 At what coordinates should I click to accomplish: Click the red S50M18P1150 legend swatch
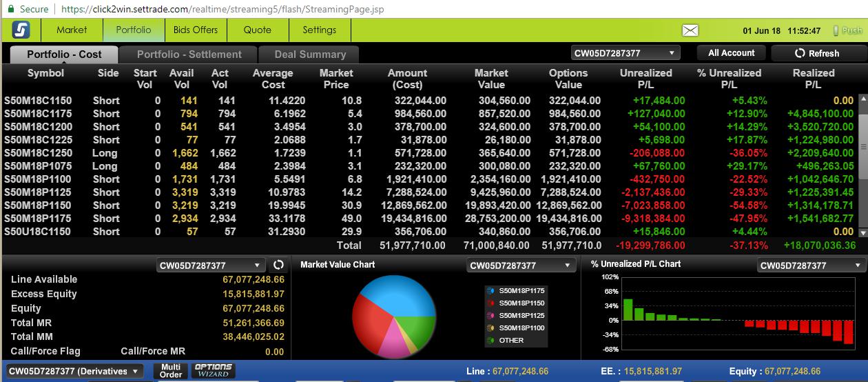pyautogui.click(x=490, y=303)
